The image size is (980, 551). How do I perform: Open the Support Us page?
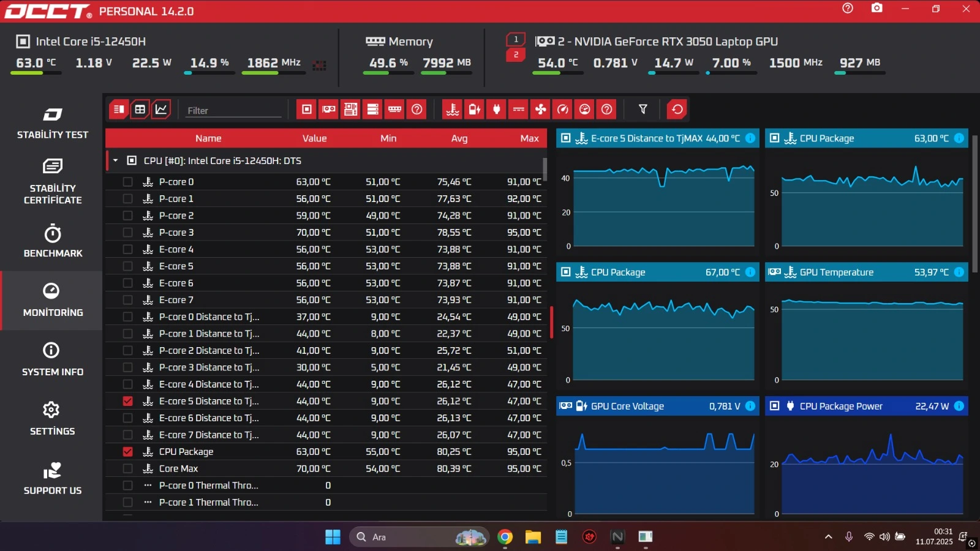[x=52, y=479]
